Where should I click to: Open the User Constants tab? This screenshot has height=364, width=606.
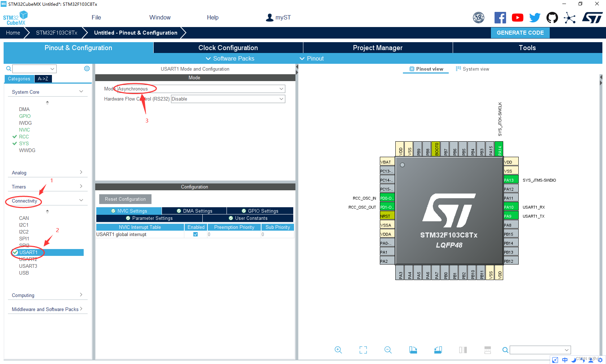point(248,218)
